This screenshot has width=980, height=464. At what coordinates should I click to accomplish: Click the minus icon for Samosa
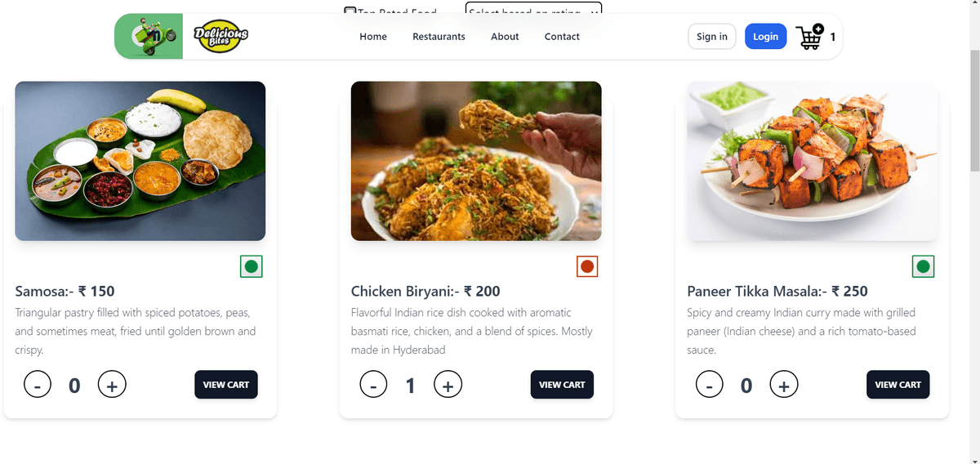coord(38,385)
